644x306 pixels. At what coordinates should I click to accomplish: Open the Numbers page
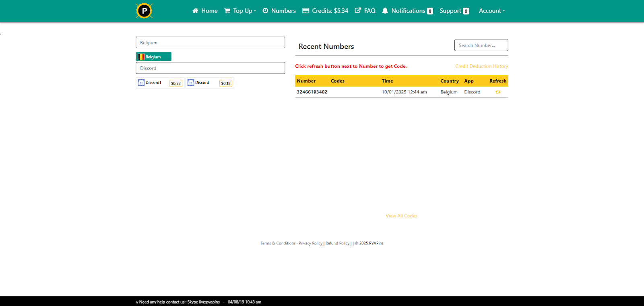(x=279, y=11)
